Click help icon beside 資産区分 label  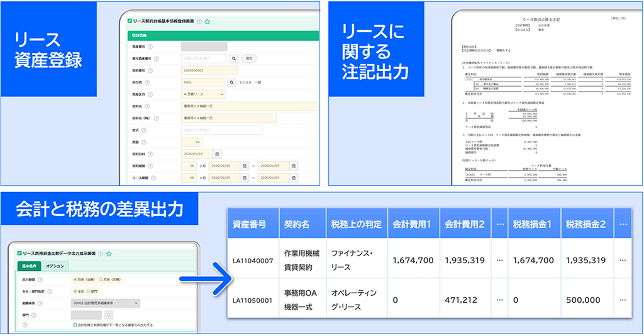click(x=151, y=94)
